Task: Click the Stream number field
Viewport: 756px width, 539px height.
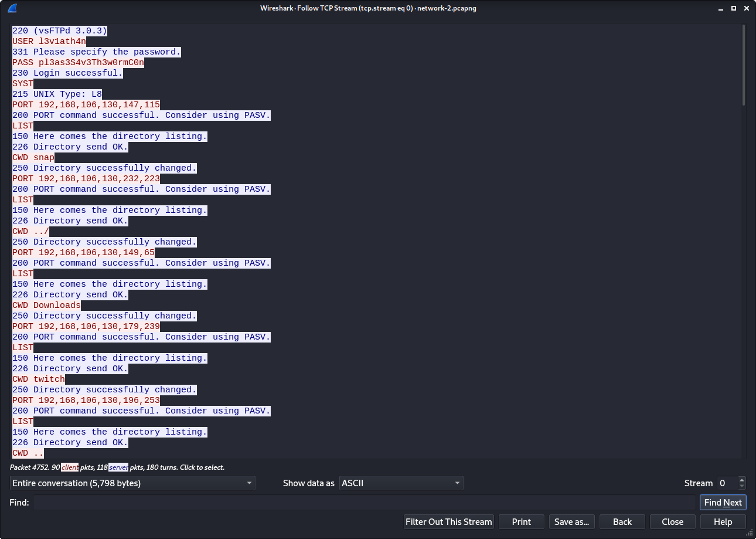Action: (727, 483)
